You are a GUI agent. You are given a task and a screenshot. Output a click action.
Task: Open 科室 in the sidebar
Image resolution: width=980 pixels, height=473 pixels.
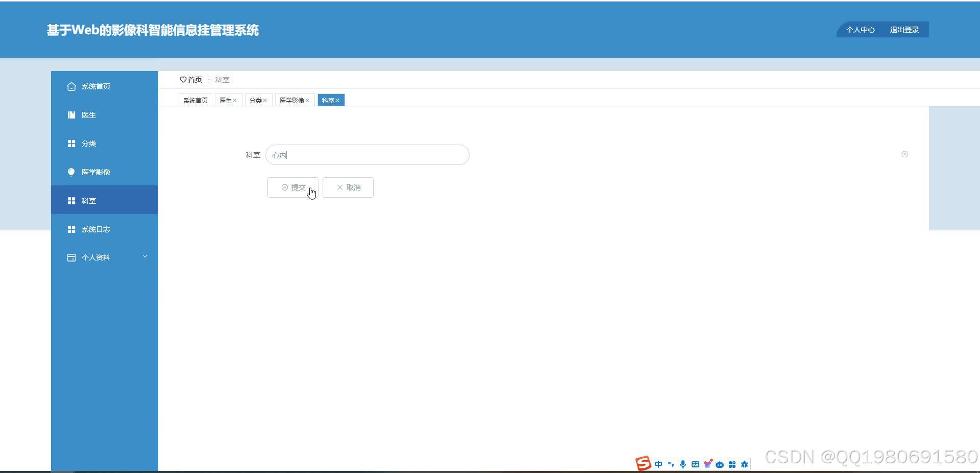pyautogui.click(x=105, y=200)
